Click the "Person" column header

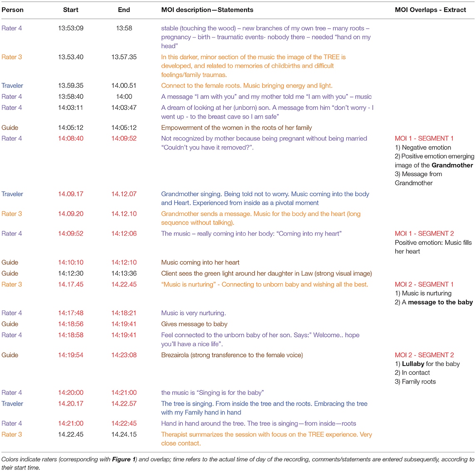pos(12,10)
